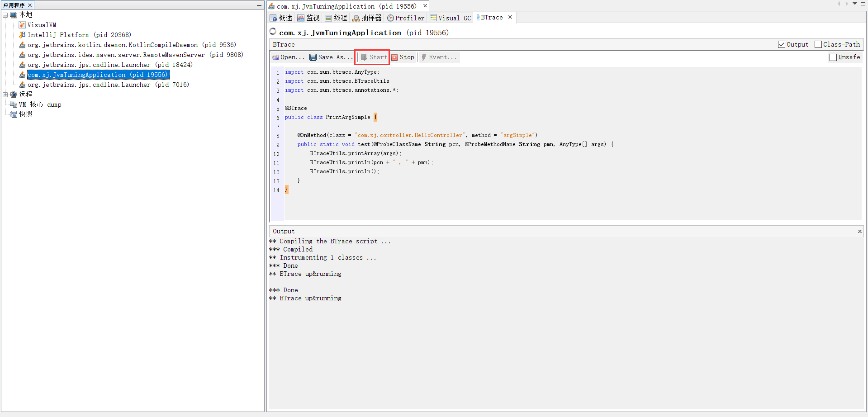868x417 pixels.
Task: Click the VM 核心 dump icon
Action: point(14,104)
